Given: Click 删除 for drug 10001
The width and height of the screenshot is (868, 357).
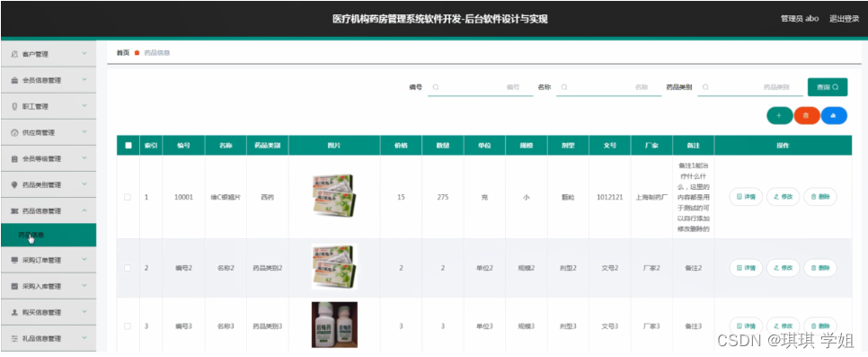Looking at the screenshot, I should tap(819, 197).
